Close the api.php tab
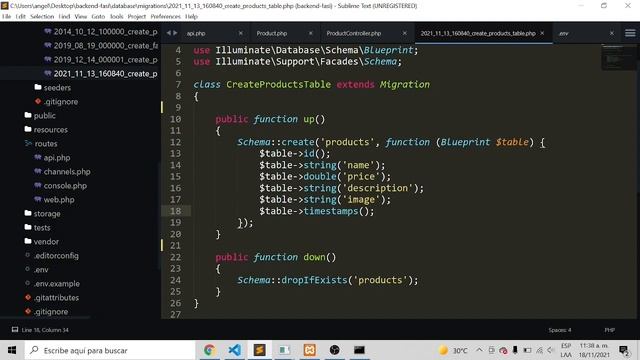Image resolution: width=640 pixels, height=360 pixels. (240, 33)
